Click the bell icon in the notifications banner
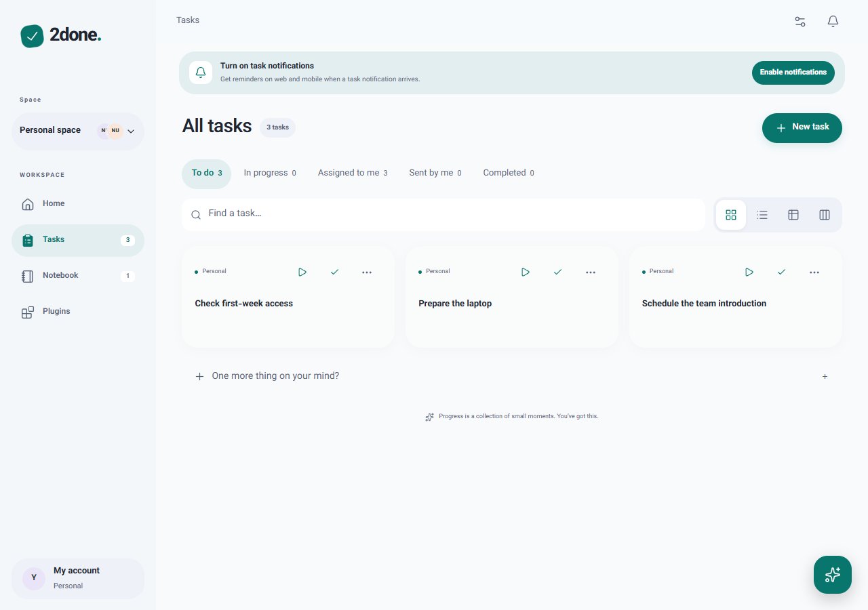 (201, 73)
